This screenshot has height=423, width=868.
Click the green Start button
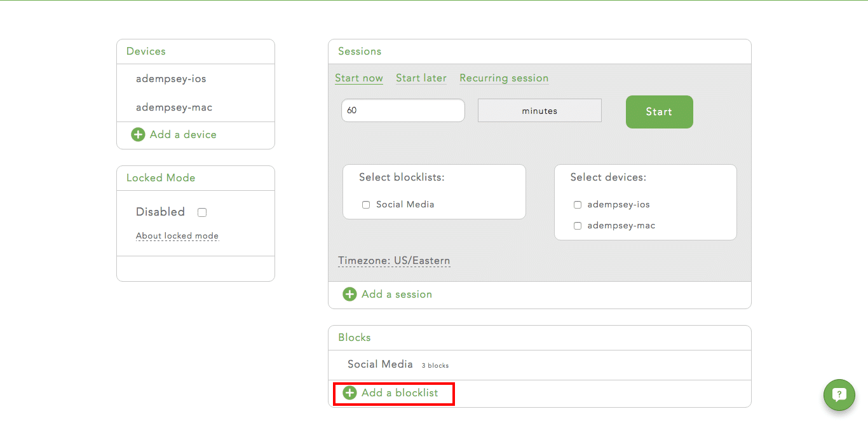tap(660, 112)
